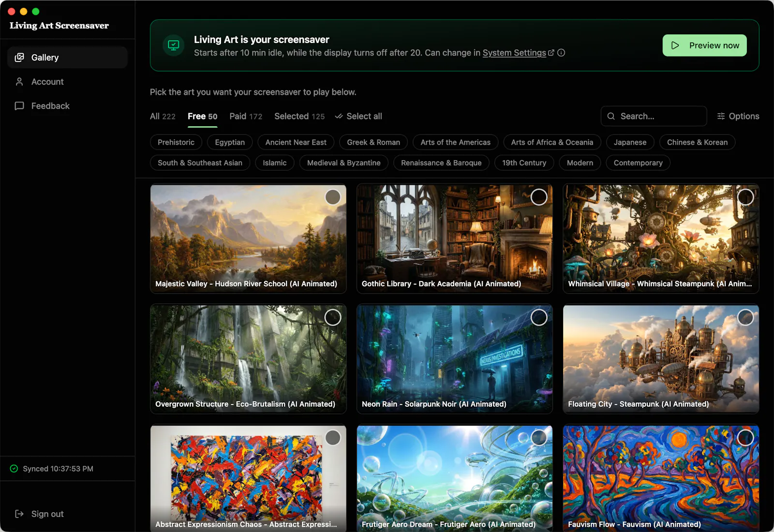The width and height of the screenshot is (774, 532).
Task: Filter by Islamic category
Action: 275,163
